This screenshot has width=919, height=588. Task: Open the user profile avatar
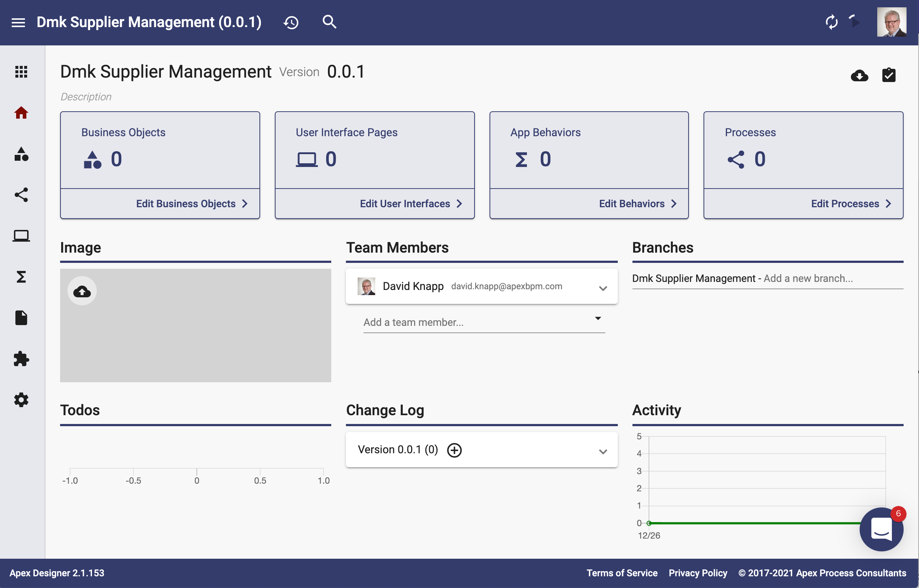pyautogui.click(x=892, y=22)
